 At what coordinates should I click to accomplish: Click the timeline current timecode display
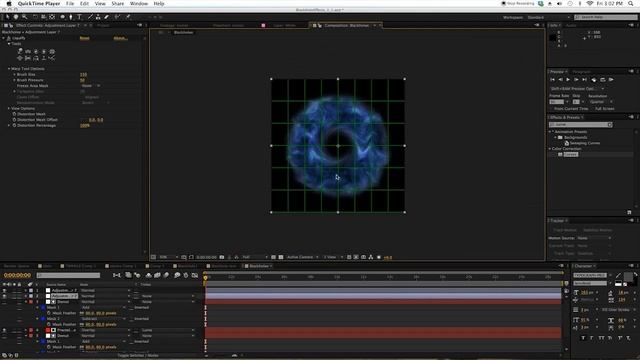tap(17, 275)
